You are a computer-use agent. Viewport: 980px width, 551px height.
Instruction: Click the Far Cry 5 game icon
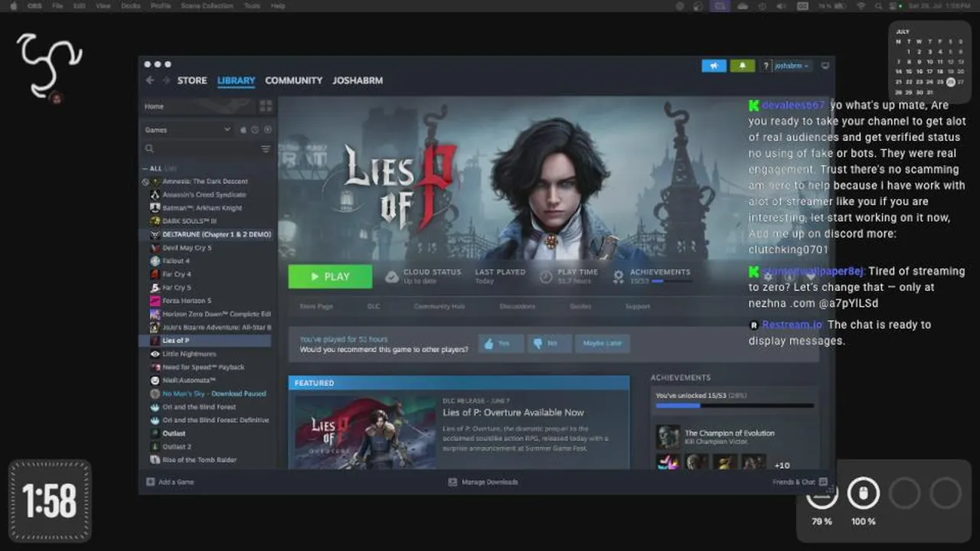155,288
